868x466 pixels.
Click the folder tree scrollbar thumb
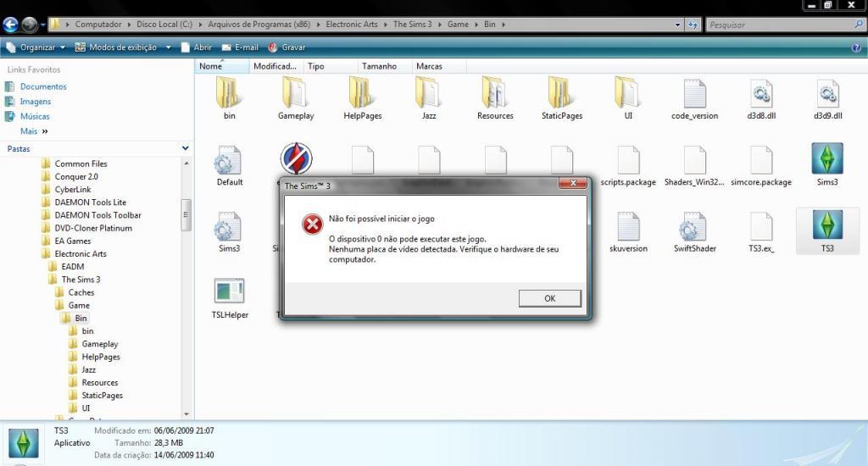pyautogui.click(x=186, y=214)
